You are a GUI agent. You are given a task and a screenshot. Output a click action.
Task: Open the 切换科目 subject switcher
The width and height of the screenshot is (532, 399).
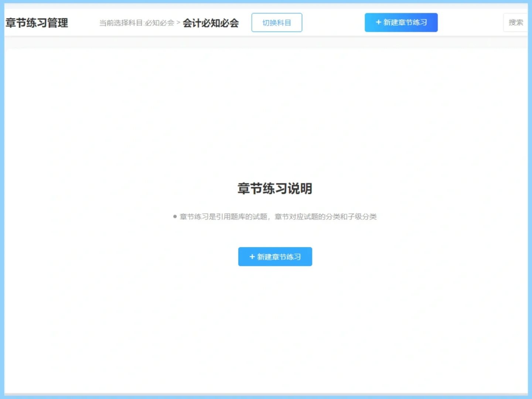point(277,22)
